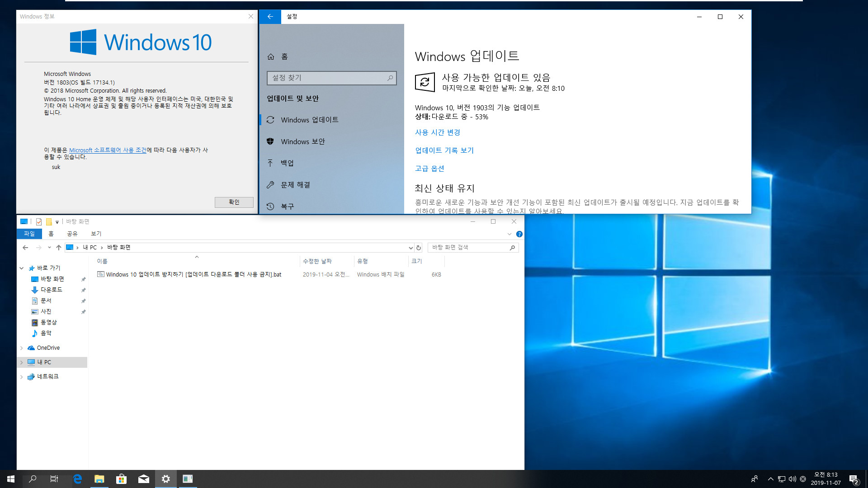Open network icon in system tray

(782, 479)
